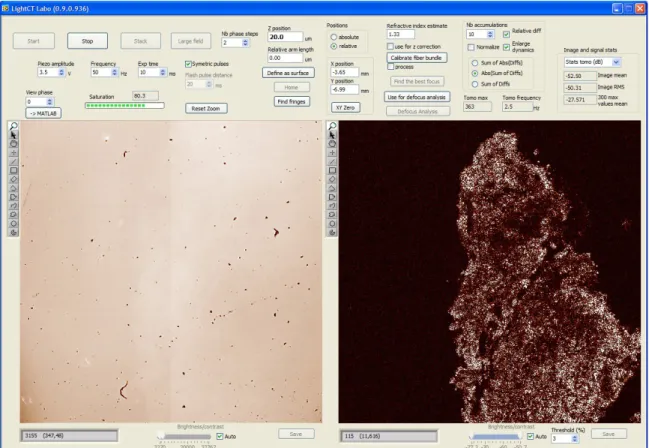
Task: Click the Stop acquisition button
Action: [x=87, y=41]
